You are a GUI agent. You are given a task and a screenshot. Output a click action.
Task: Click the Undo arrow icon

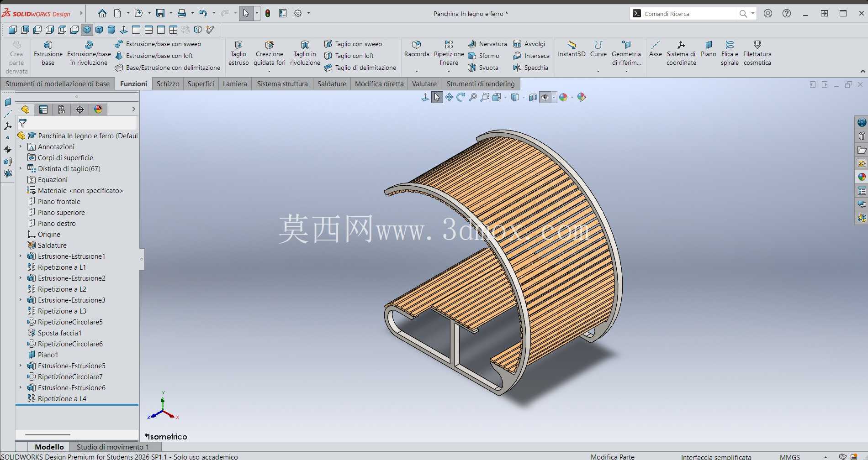[203, 13]
